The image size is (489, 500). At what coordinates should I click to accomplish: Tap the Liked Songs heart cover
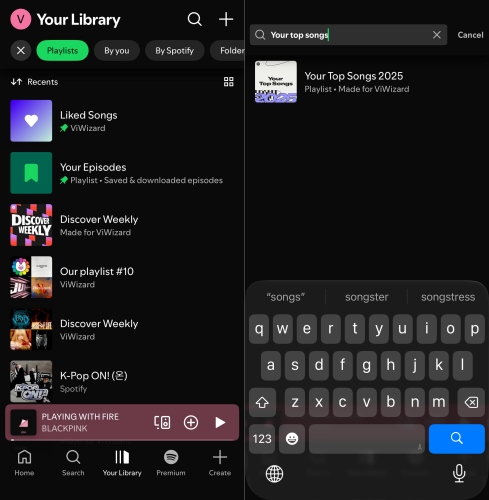(31, 121)
